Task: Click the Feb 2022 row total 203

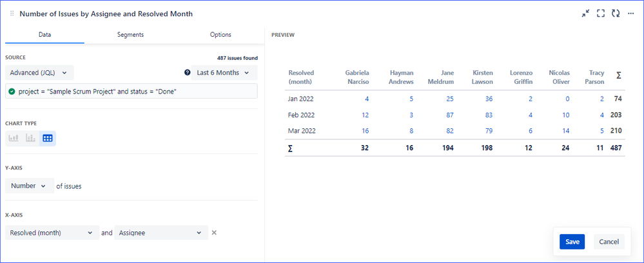Action: pyautogui.click(x=616, y=115)
